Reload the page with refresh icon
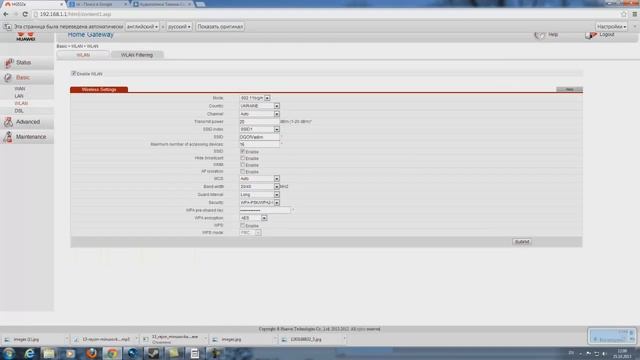The width and height of the screenshot is (640, 360). point(25,14)
